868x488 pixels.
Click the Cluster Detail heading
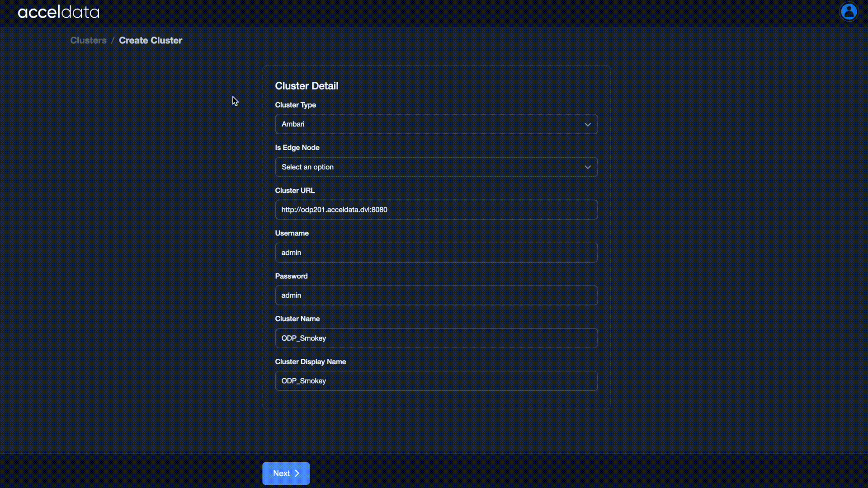[306, 86]
